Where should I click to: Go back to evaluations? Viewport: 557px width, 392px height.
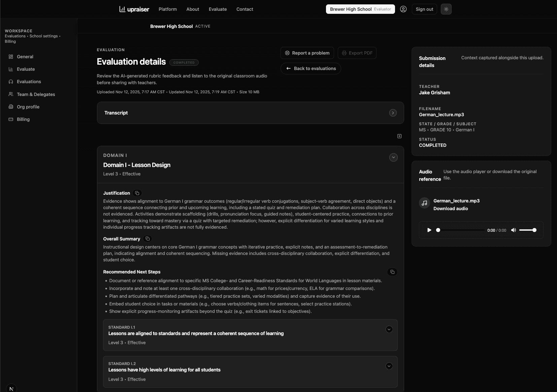click(310, 68)
